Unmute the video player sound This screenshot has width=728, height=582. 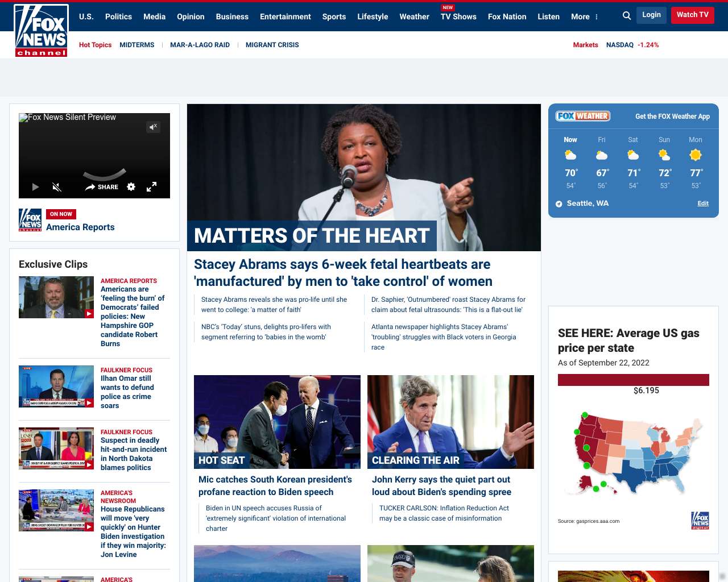click(x=56, y=187)
